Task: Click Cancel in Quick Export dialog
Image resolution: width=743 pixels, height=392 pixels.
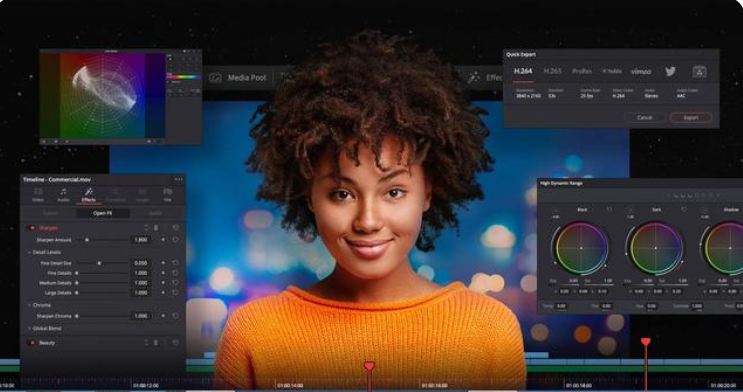Action: tap(644, 118)
